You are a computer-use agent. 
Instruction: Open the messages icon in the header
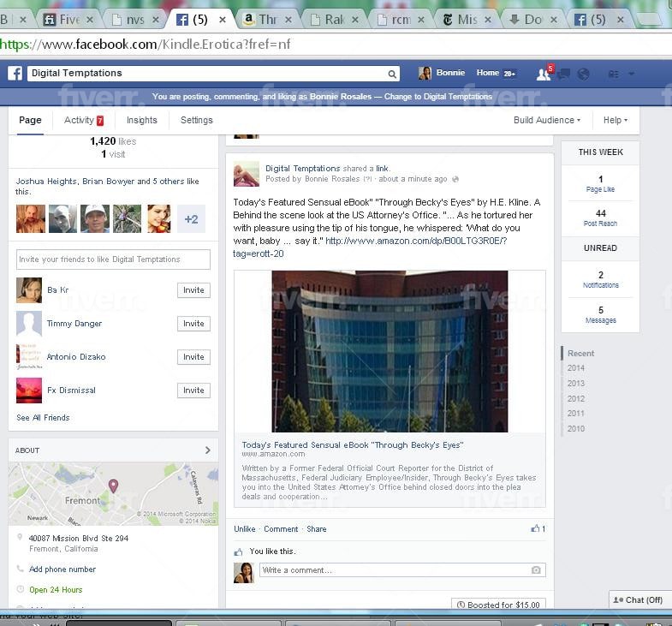coord(563,75)
